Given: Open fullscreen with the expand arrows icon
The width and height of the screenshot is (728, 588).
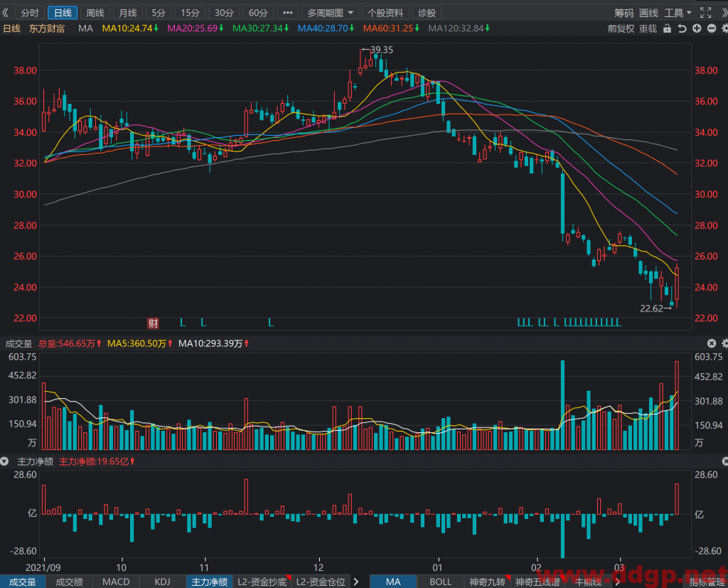Looking at the screenshot, I should click(x=706, y=13).
